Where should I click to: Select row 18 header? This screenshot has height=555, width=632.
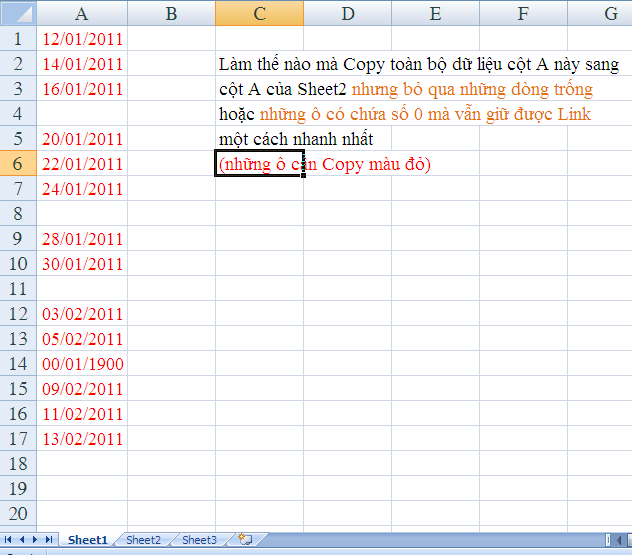click(x=18, y=464)
